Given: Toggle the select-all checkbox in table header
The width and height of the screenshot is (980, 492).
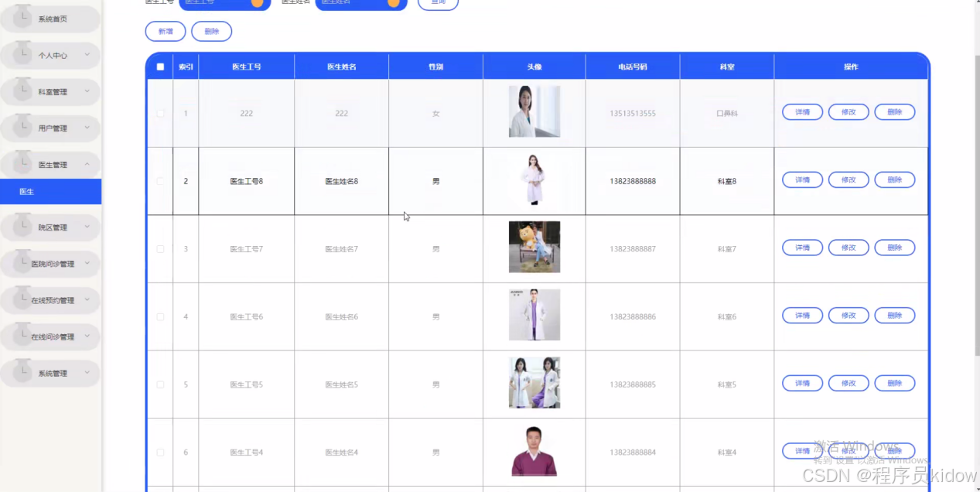Looking at the screenshot, I should pyautogui.click(x=160, y=67).
